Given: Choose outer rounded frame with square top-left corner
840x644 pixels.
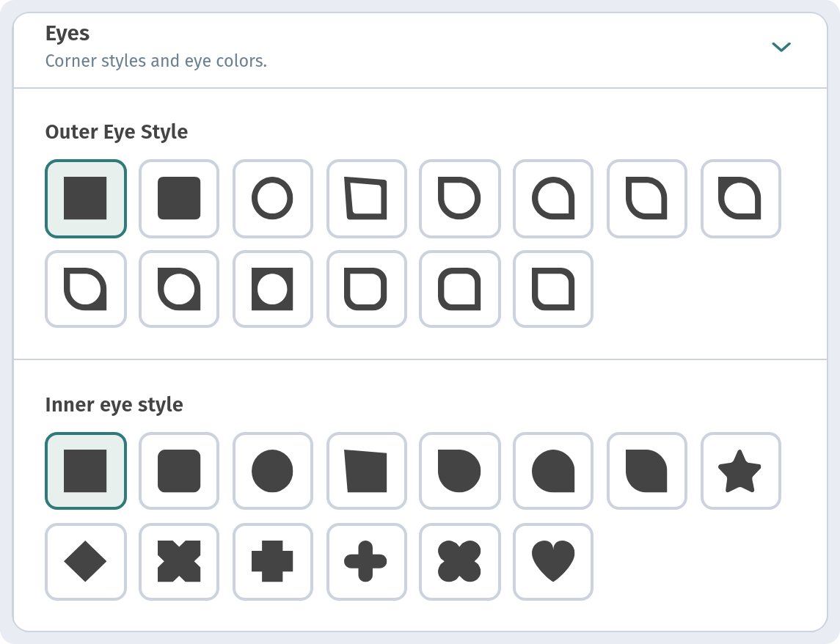Looking at the screenshot, I should tap(366, 289).
